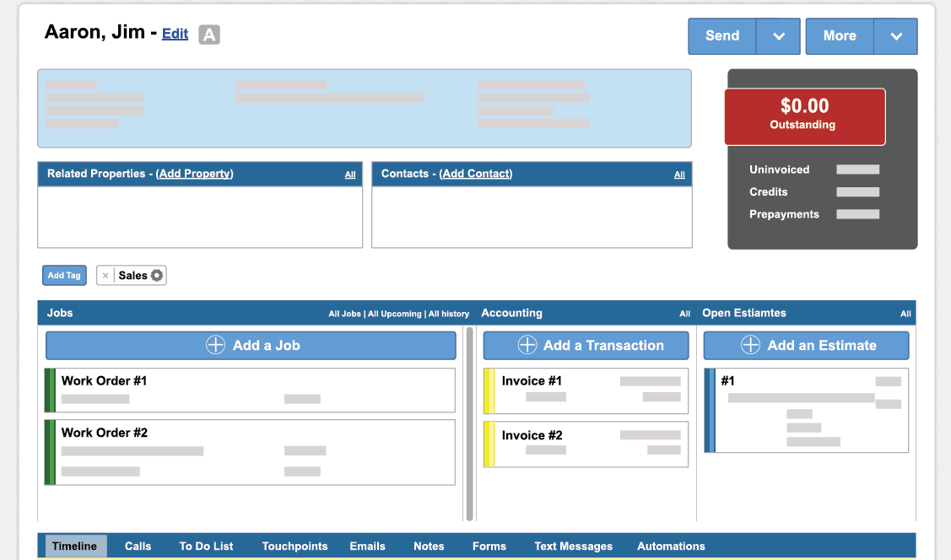Click the Add a Transaction button
Screen dimensions: 951x560
coord(586,346)
